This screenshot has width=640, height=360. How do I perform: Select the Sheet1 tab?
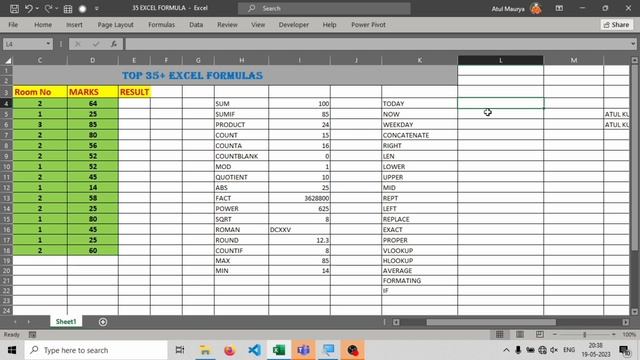point(66,322)
